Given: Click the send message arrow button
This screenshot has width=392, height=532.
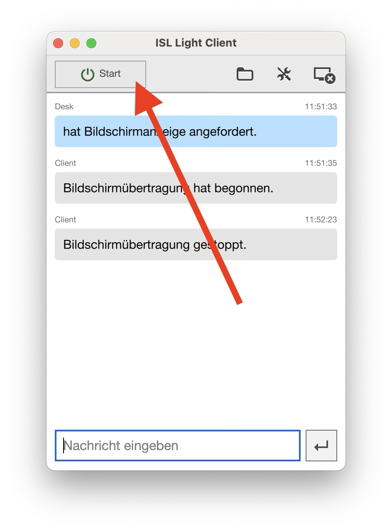Looking at the screenshot, I should point(321,446).
